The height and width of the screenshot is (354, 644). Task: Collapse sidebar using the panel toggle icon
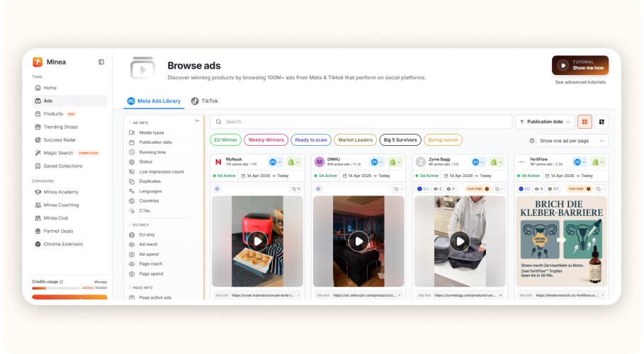tap(101, 62)
